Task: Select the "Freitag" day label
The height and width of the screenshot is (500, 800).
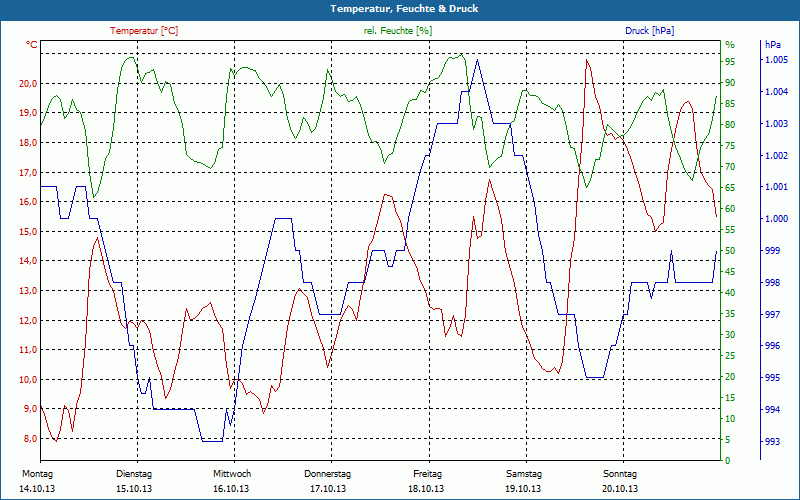Action: [428, 474]
